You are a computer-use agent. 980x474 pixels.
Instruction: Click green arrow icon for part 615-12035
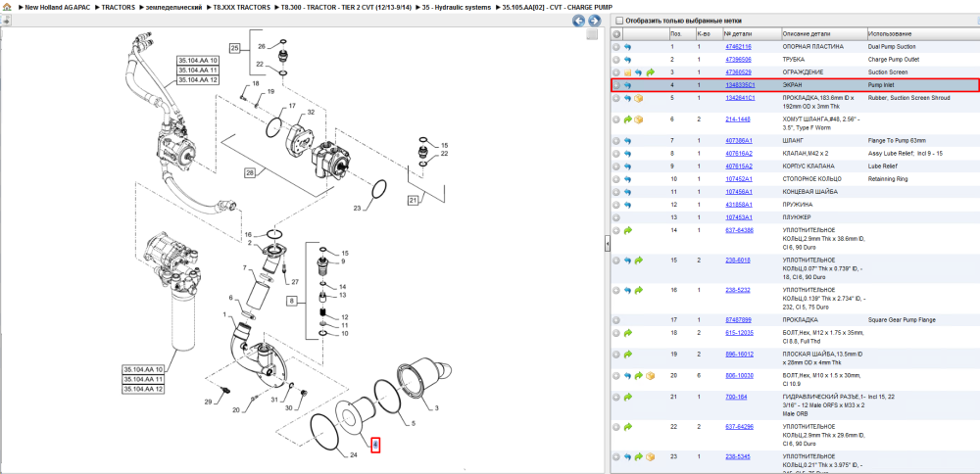click(x=627, y=333)
